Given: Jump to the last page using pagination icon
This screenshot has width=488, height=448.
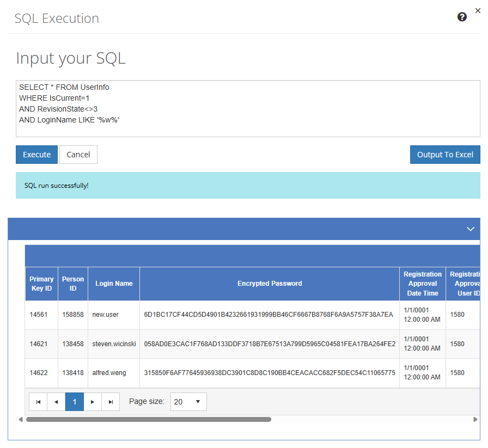Looking at the screenshot, I should click(x=111, y=401).
